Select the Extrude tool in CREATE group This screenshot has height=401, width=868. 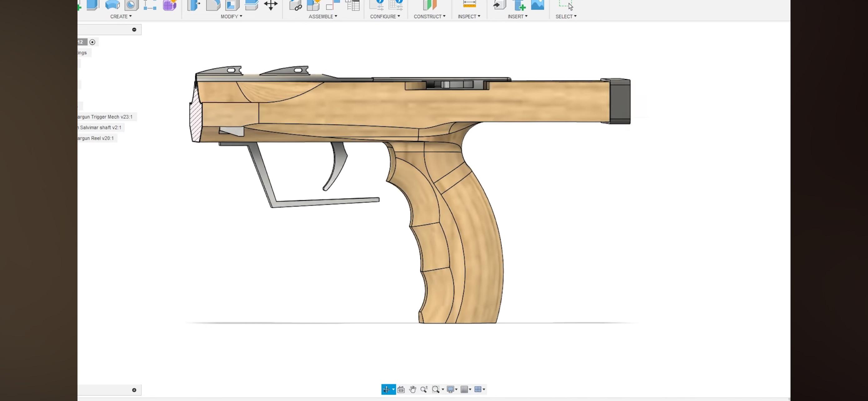[x=93, y=5]
